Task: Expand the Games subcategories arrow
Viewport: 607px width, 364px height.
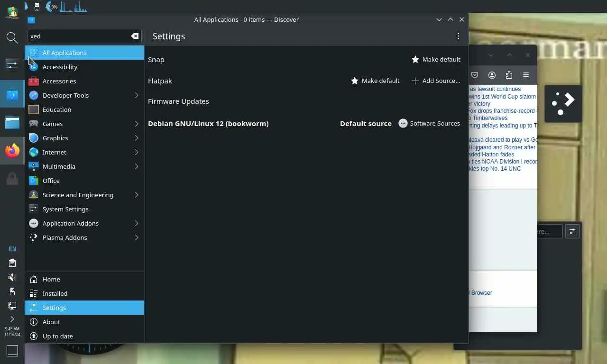Action: click(137, 124)
